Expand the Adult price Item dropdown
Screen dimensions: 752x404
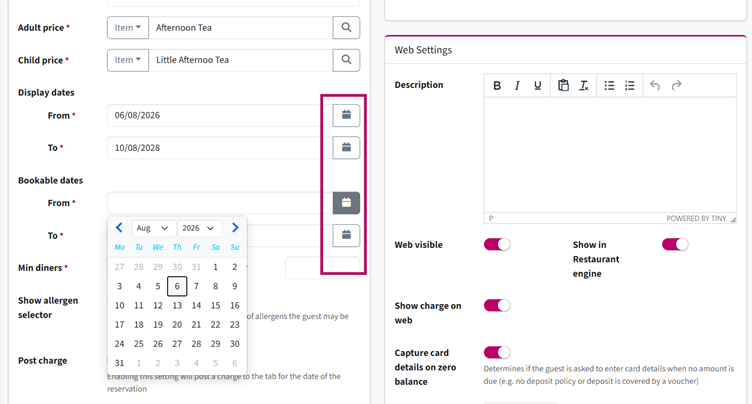point(128,28)
